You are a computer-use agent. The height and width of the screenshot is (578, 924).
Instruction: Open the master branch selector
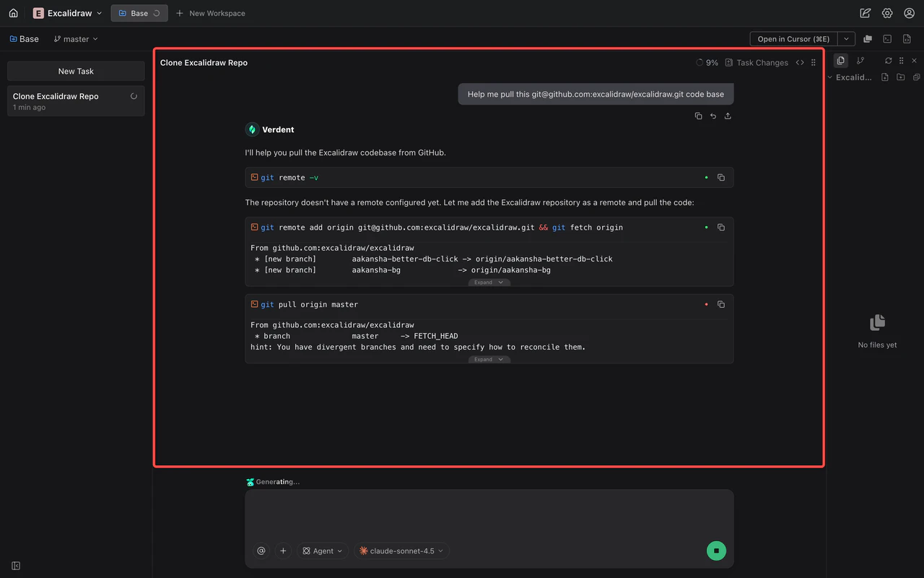coord(76,39)
